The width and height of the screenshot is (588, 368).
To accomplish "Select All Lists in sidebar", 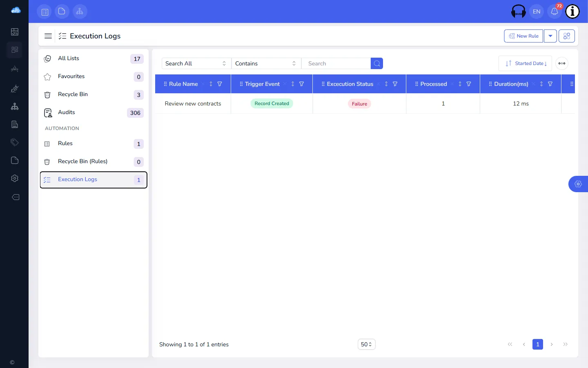I will 94,58.
